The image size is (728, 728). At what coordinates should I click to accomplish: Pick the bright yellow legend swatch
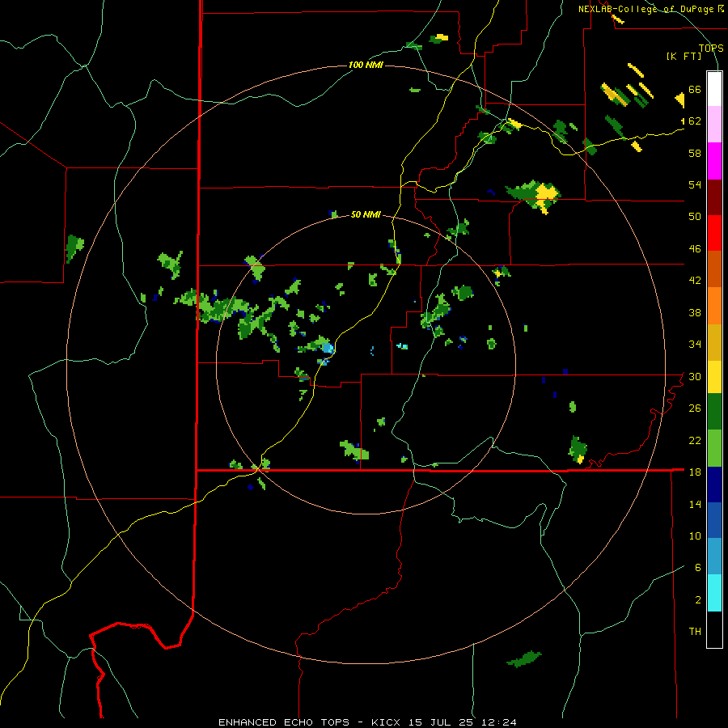tap(714, 376)
